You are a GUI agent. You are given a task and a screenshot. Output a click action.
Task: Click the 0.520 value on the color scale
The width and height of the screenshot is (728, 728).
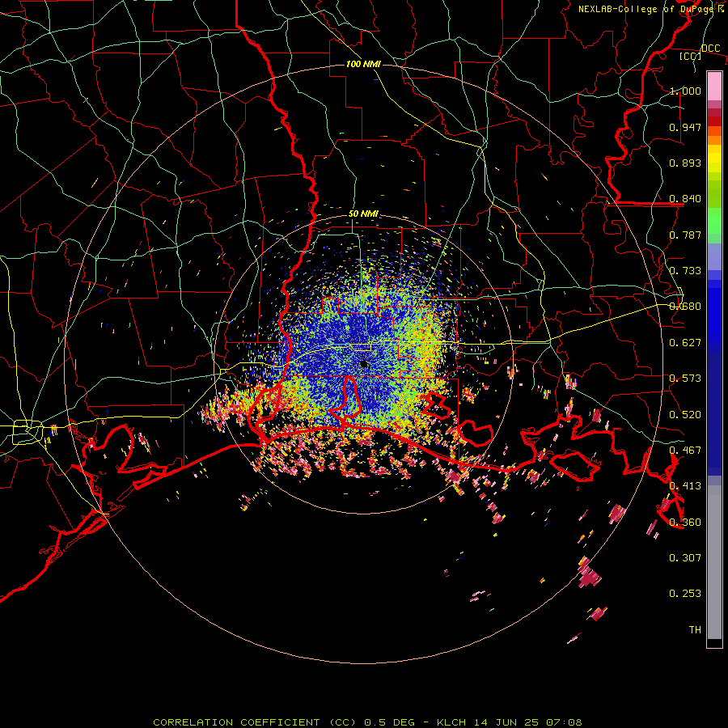[x=685, y=415]
